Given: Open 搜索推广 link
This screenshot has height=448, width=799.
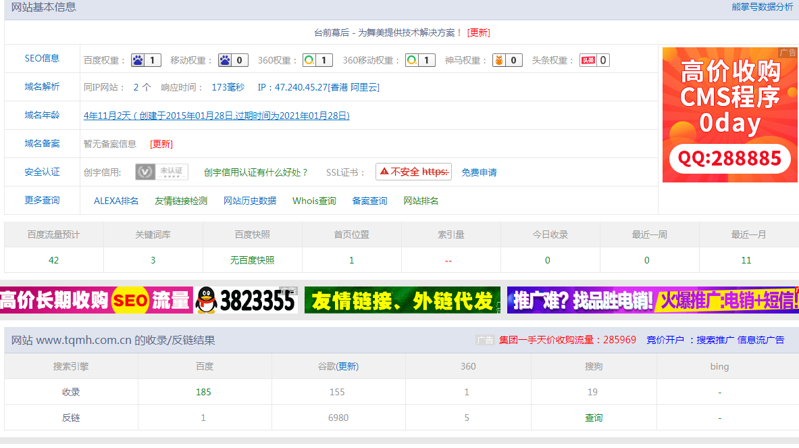Looking at the screenshot, I should click(x=715, y=340).
